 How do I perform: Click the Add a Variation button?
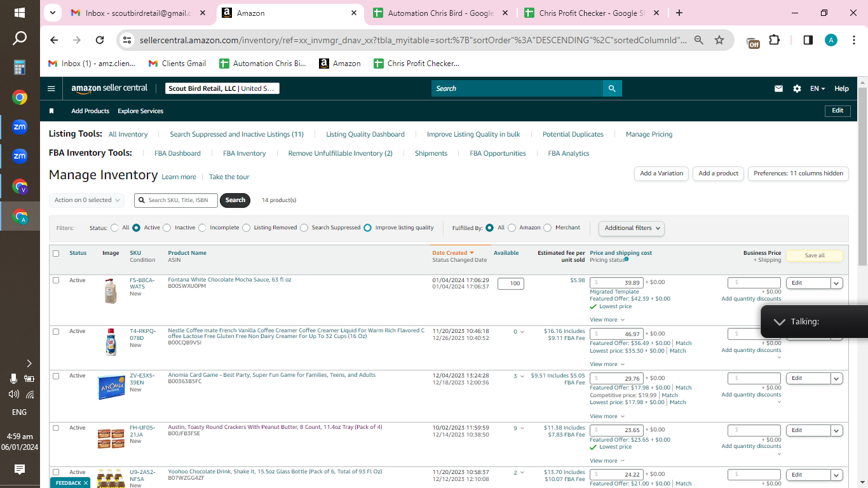[661, 173]
